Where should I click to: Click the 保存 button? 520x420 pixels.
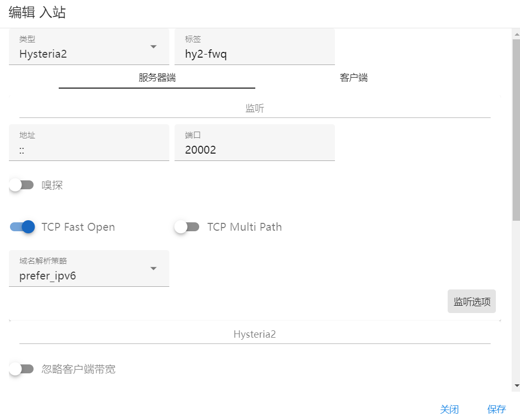click(496, 409)
